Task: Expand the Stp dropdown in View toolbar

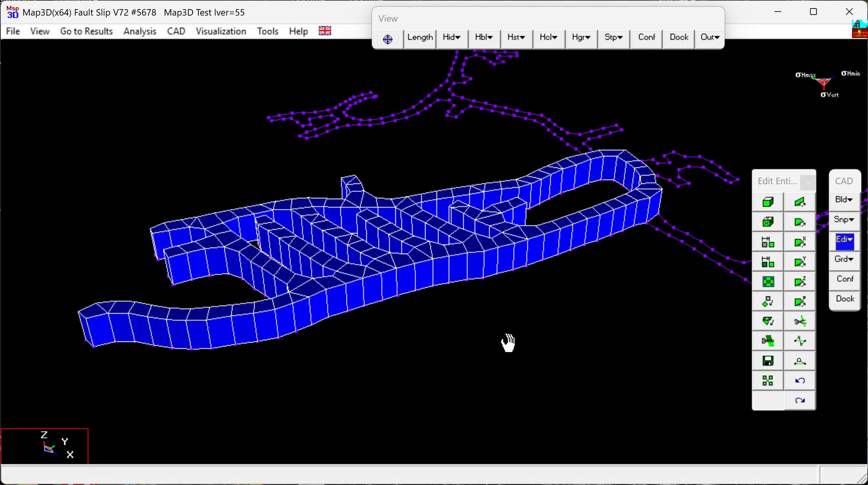Action: tap(613, 38)
